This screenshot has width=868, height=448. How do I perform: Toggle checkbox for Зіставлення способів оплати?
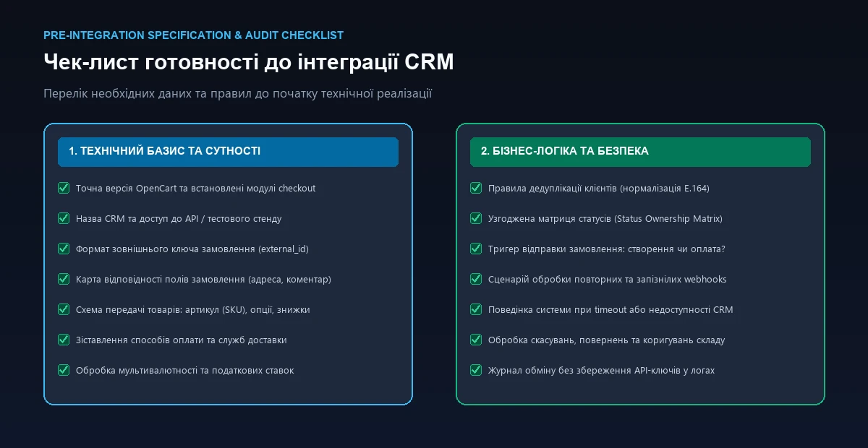pyautogui.click(x=64, y=340)
